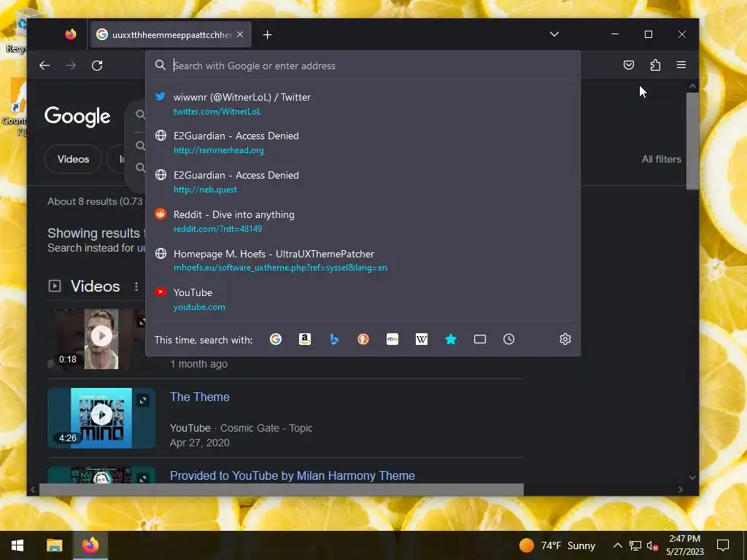Go back to the previous page
This screenshot has height=560, width=747.
pyautogui.click(x=44, y=65)
